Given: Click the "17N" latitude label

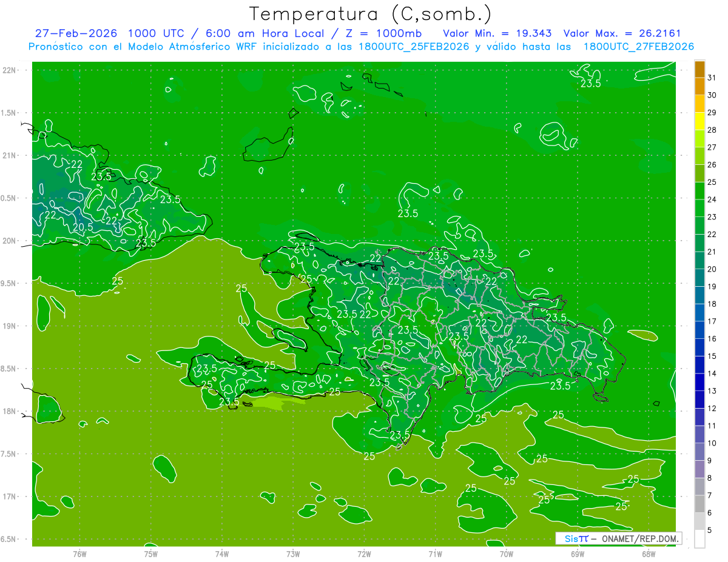Looking at the screenshot, I should [10, 497].
